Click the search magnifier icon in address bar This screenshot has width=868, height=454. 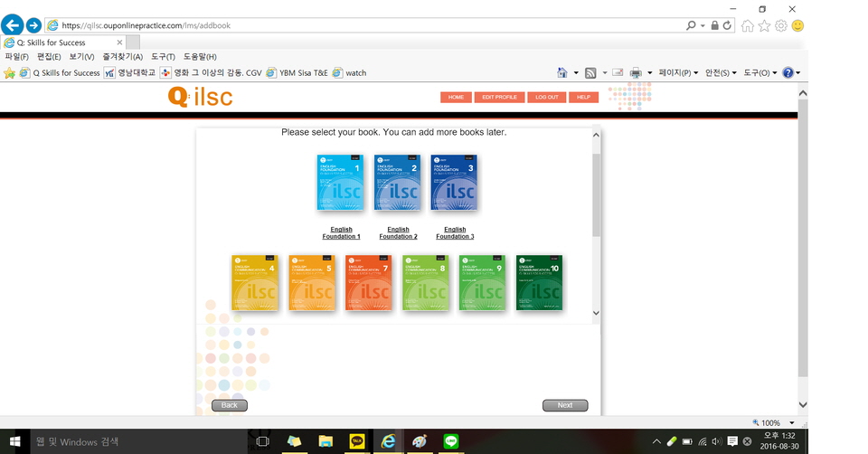pyautogui.click(x=691, y=25)
